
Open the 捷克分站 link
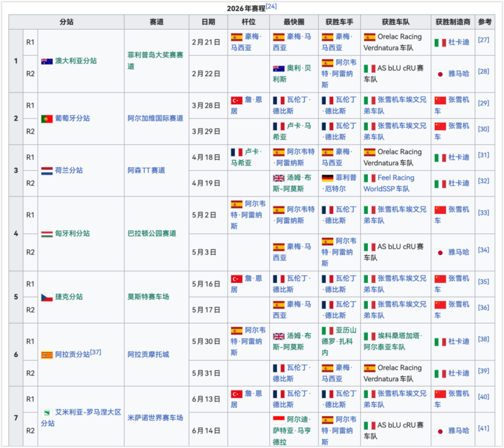[69, 297]
